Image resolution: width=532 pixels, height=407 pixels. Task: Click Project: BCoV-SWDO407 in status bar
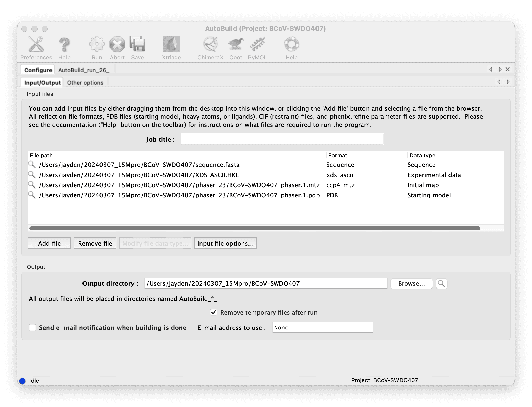385,380
